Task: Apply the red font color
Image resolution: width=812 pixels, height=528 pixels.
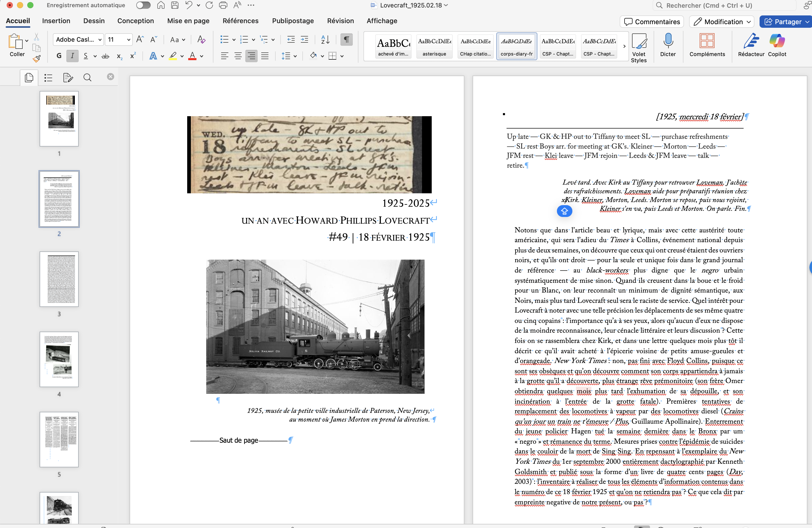Action: coord(192,56)
